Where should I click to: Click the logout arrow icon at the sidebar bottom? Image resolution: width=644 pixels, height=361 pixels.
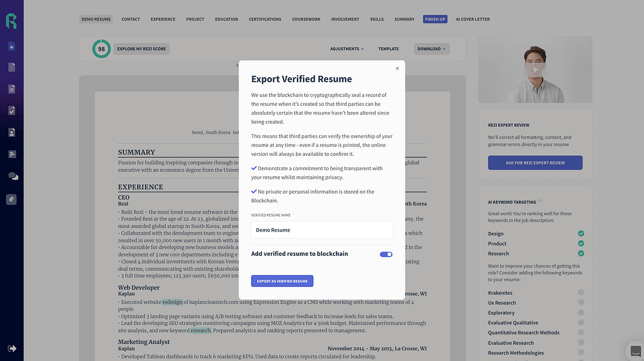tap(12, 349)
